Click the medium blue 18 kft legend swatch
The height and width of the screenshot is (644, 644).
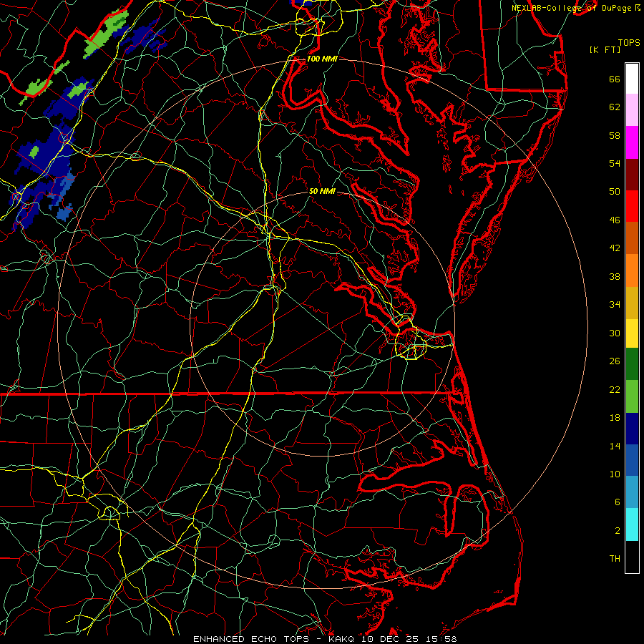point(632,460)
